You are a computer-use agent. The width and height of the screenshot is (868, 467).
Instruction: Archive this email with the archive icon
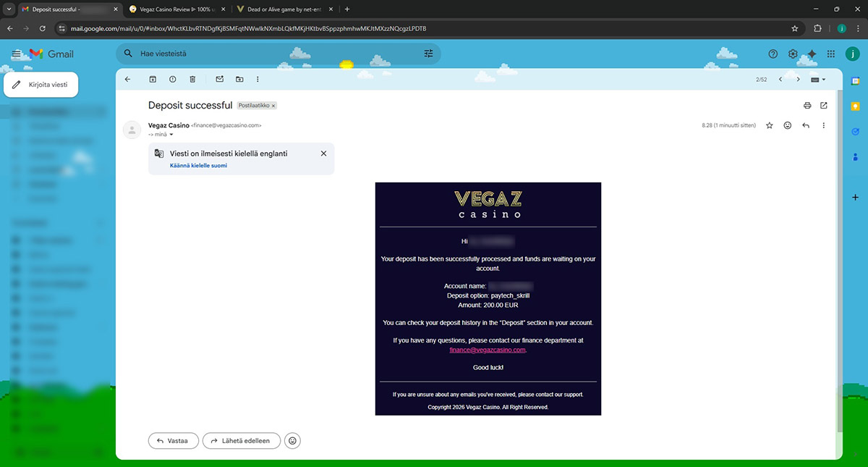pos(153,79)
